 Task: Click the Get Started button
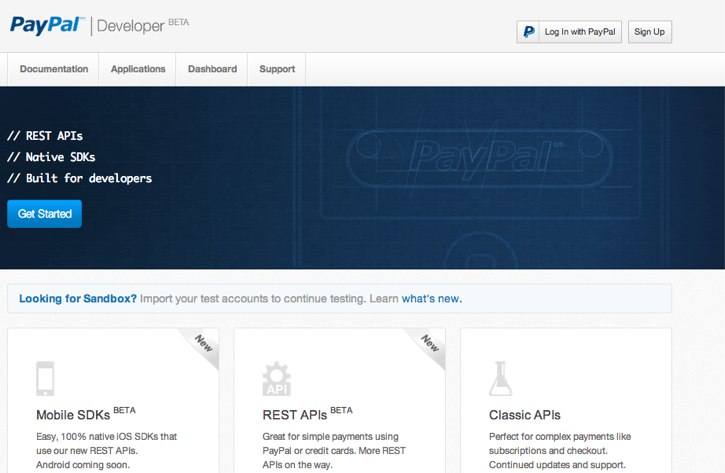click(x=44, y=214)
